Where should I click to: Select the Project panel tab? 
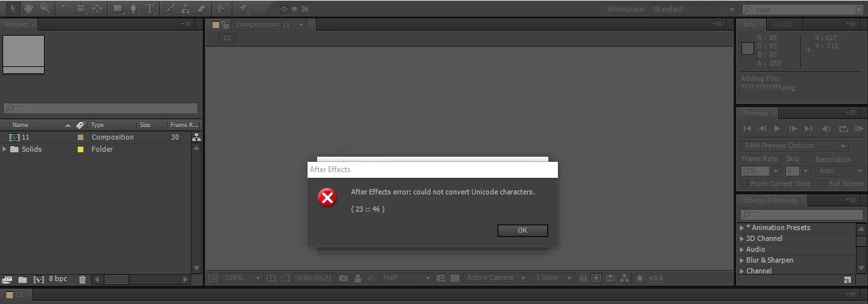tap(17, 24)
